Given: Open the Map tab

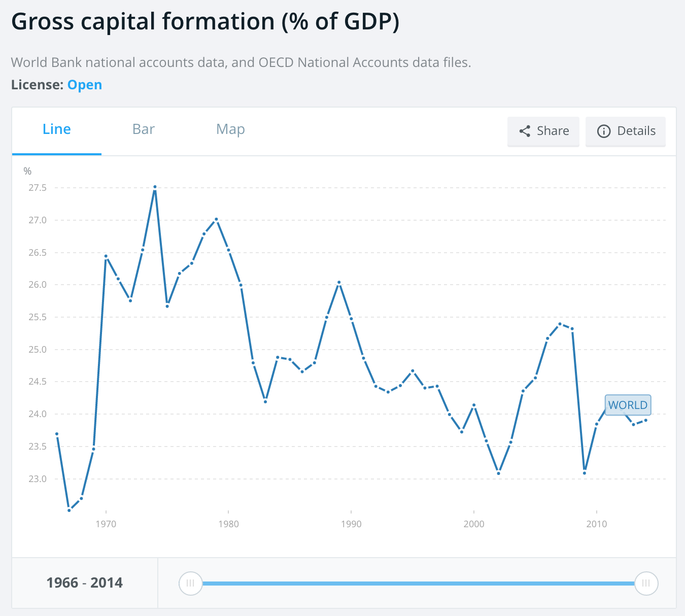Looking at the screenshot, I should click(x=230, y=129).
